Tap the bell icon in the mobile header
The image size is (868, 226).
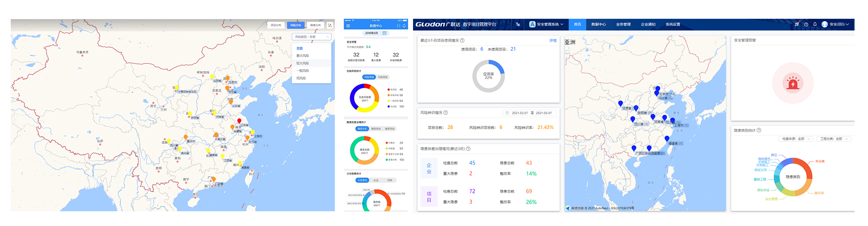(x=404, y=26)
